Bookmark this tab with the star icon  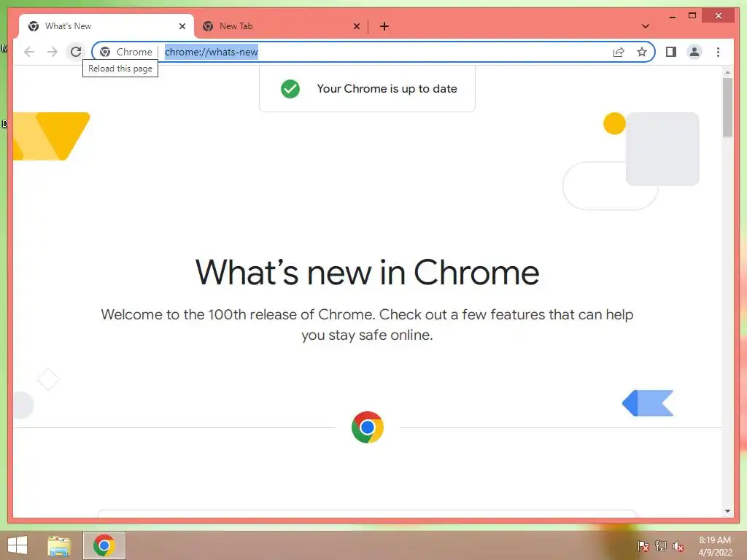(x=642, y=52)
